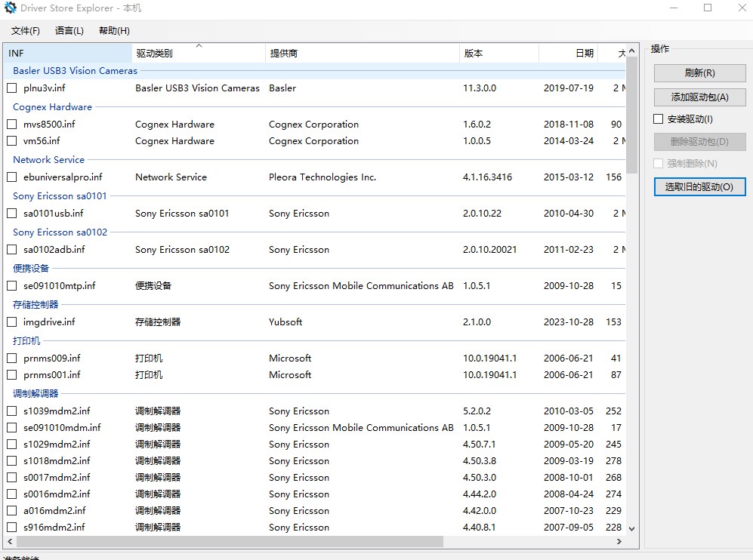Click the horizontal scrollbar right arrow
Viewport: 753px width, 560px height.
619,542
